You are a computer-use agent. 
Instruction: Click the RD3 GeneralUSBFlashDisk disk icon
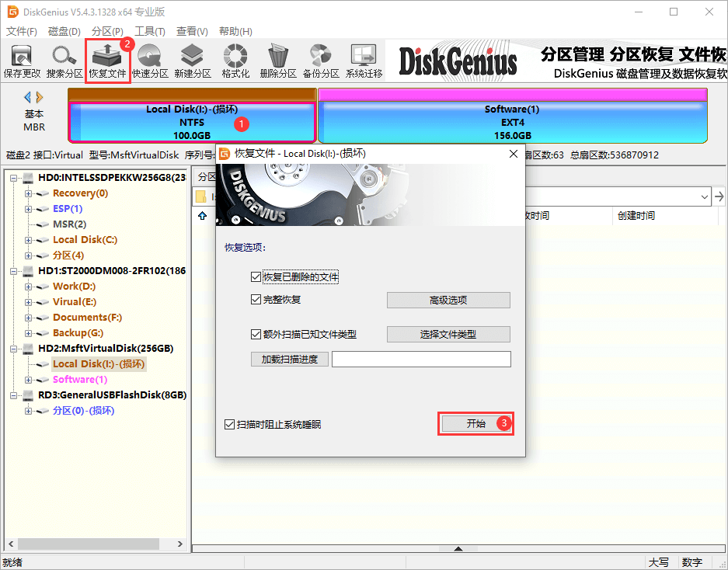coord(28,395)
